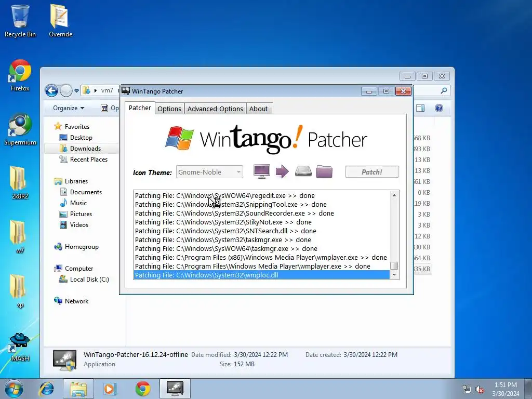Click the purple arrow icon in Patcher
532x399 pixels.
pyautogui.click(x=282, y=171)
